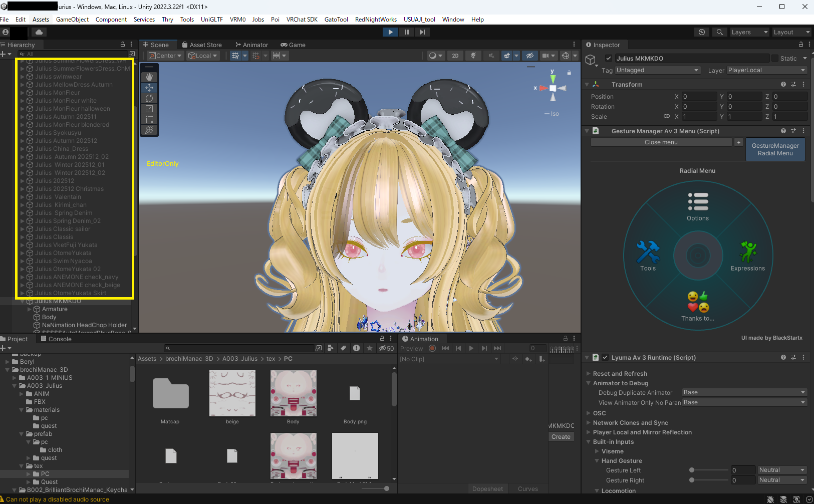Viewport: 814px width, 504px height.
Task: Toggle constrained proportions link on Scale
Action: (667, 116)
